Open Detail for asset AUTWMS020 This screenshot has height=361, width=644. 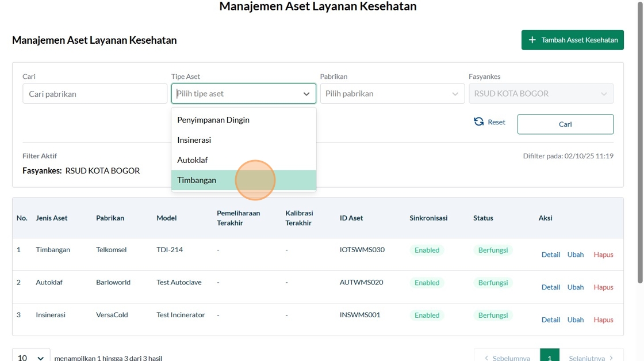pos(551,287)
